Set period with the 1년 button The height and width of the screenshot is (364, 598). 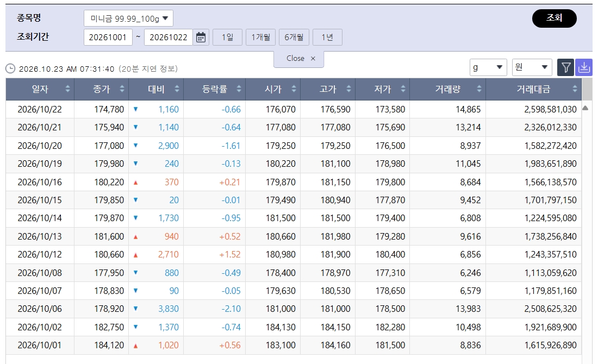coord(327,37)
